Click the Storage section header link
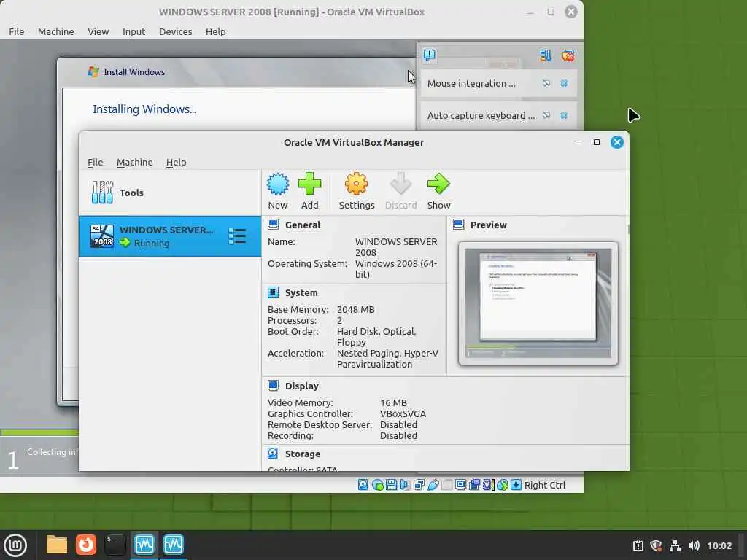This screenshot has width=747, height=560. pos(303,454)
